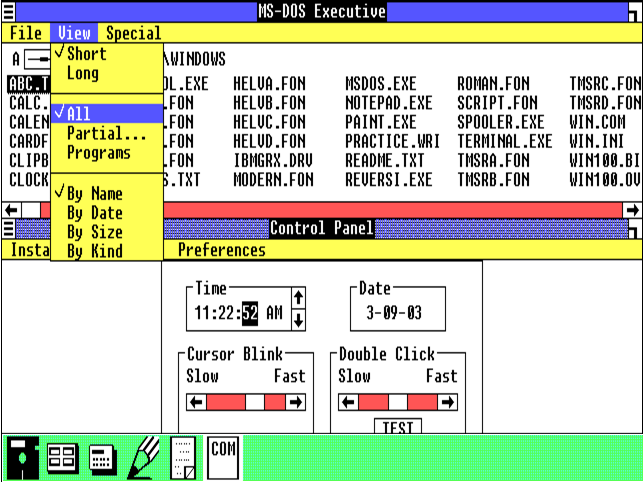Image resolution: width=644 pixels, height=483 pixels.
Task: Decrease time with the down arrow
Action: coord(299,320)
